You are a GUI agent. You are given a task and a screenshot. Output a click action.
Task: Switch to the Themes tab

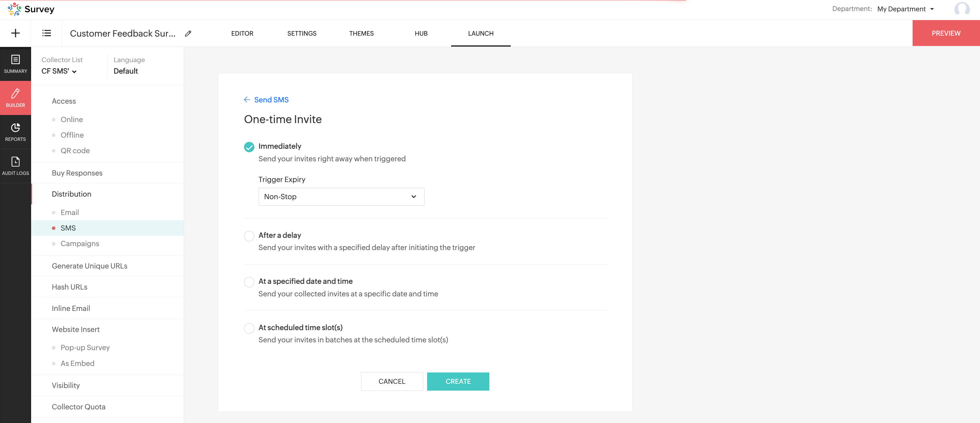(361, 33)
